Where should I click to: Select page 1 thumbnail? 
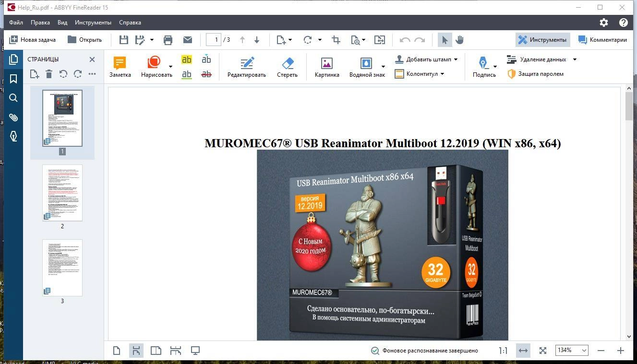(x=62, y=118)
